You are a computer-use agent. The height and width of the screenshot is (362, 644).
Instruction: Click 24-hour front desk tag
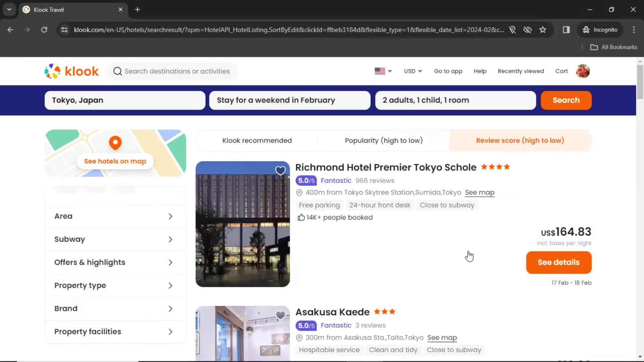coord(380,205)
